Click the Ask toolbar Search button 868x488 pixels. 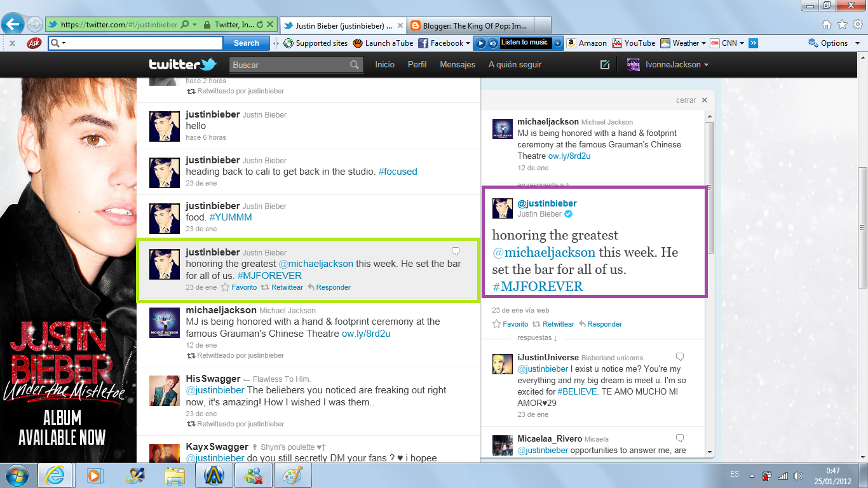[x=246, y=43]
